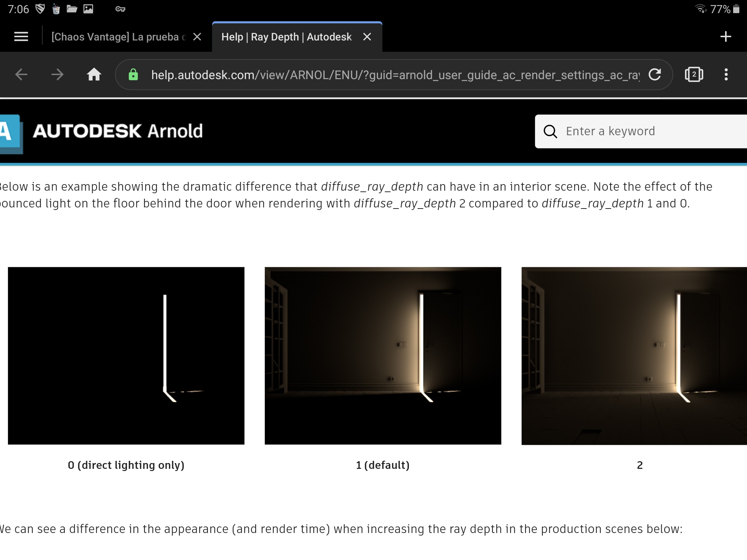Open the depth 1 default render image
Viewport: 747px width, 560px height.
[383, 355]
